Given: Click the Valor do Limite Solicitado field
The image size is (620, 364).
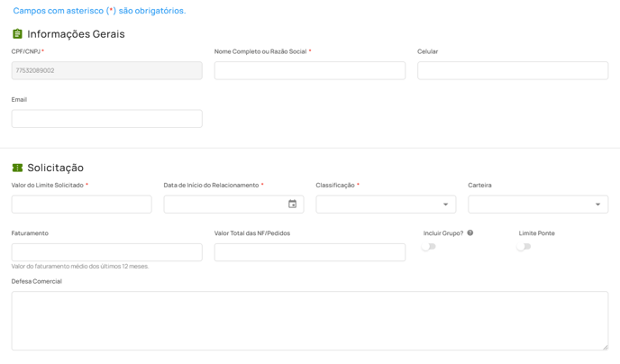Looking at the screenshot, I should click(81, 205).
